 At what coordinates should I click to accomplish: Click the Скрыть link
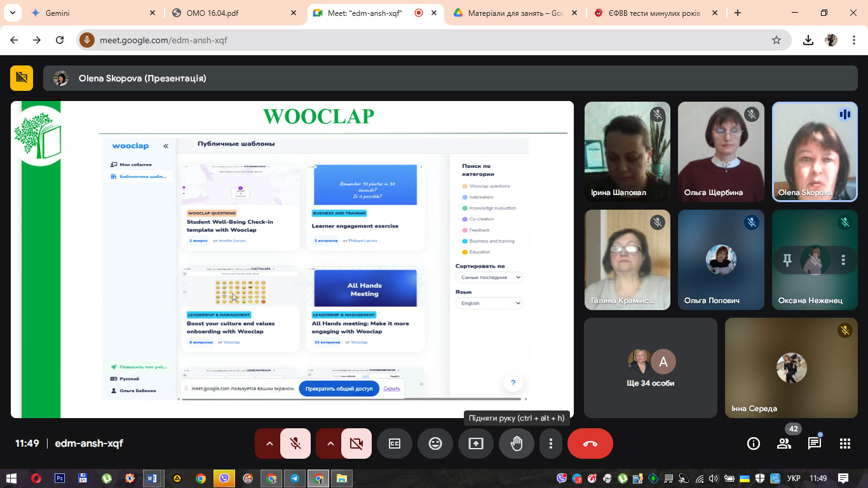point(392,388)
